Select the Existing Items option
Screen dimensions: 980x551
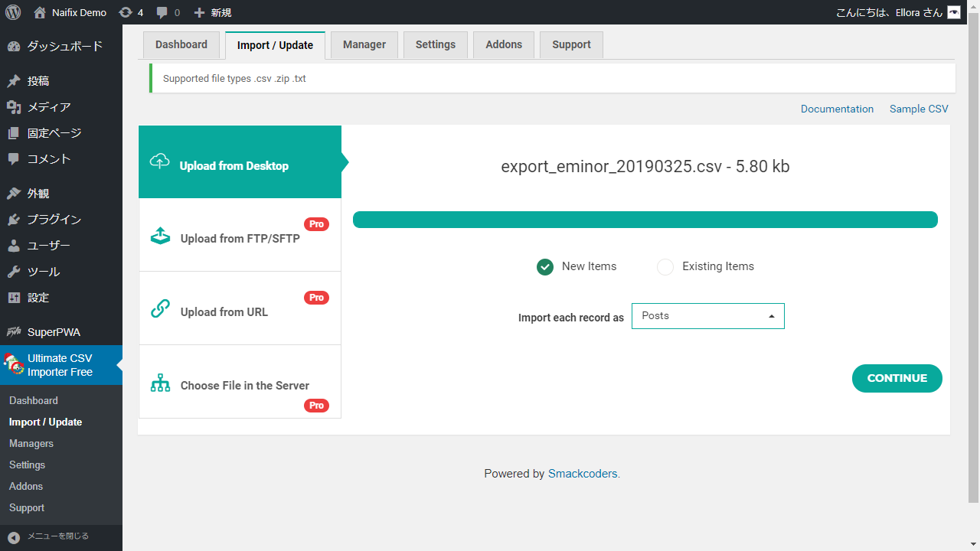(x=665, y=267)
